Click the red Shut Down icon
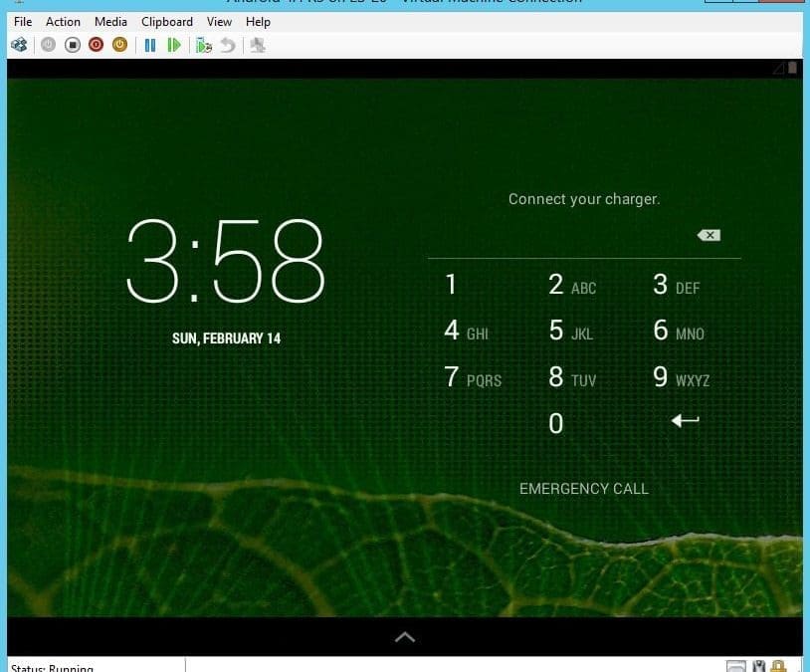This screenshot has height=672, width=810. (97, 46)
